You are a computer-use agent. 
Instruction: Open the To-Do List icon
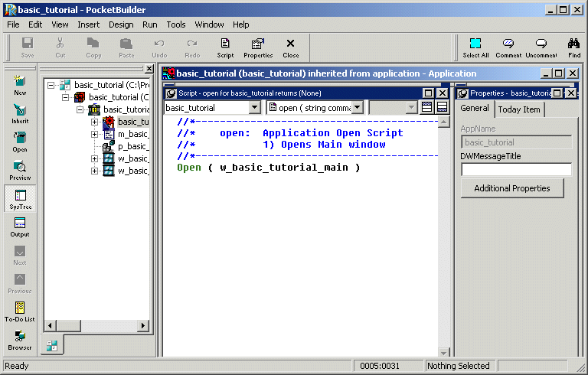[20, 312]
